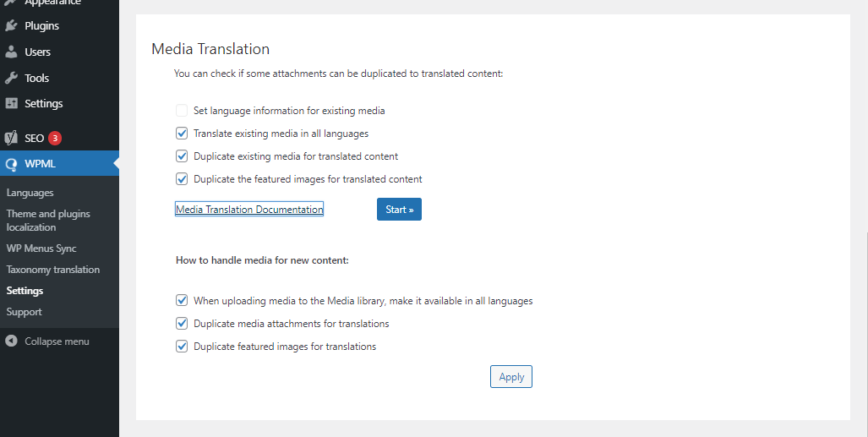Viewport: 868px width, 437px height.
Task: Click the Users person icon
Action: 11,52
